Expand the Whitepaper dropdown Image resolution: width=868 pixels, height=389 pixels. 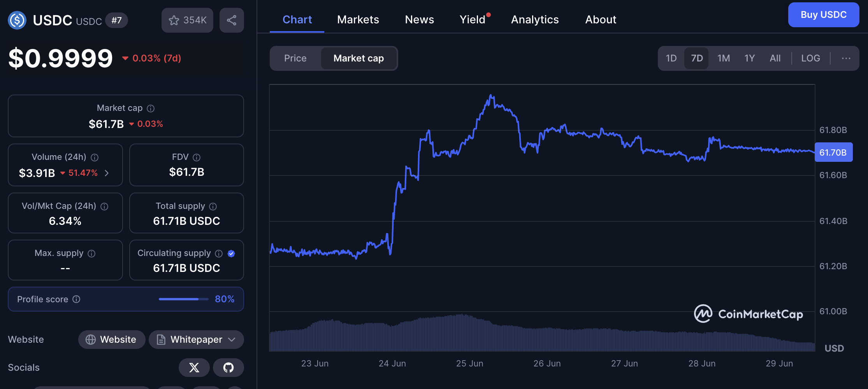click(x=232, y=340)
